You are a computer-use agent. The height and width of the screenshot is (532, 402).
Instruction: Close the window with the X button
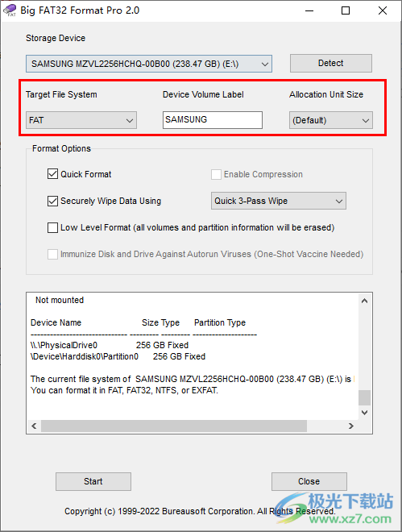pyautogui.click(x=383, y=10)
